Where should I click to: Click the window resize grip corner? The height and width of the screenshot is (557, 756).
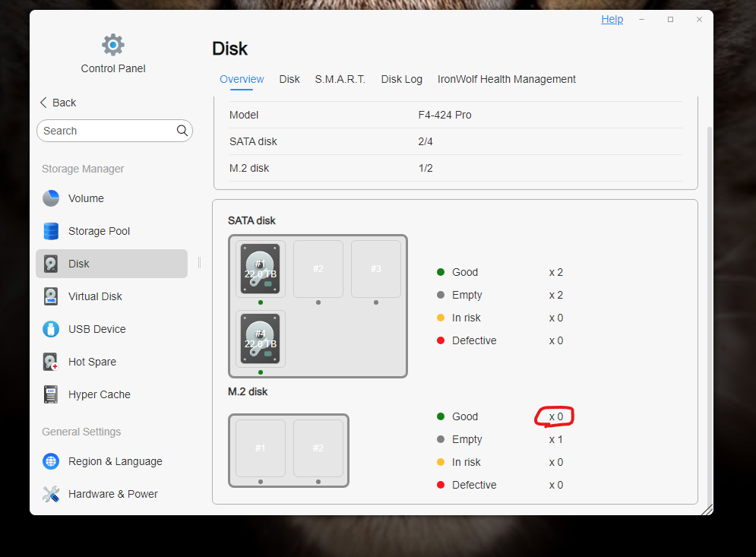tap(707, 510)
